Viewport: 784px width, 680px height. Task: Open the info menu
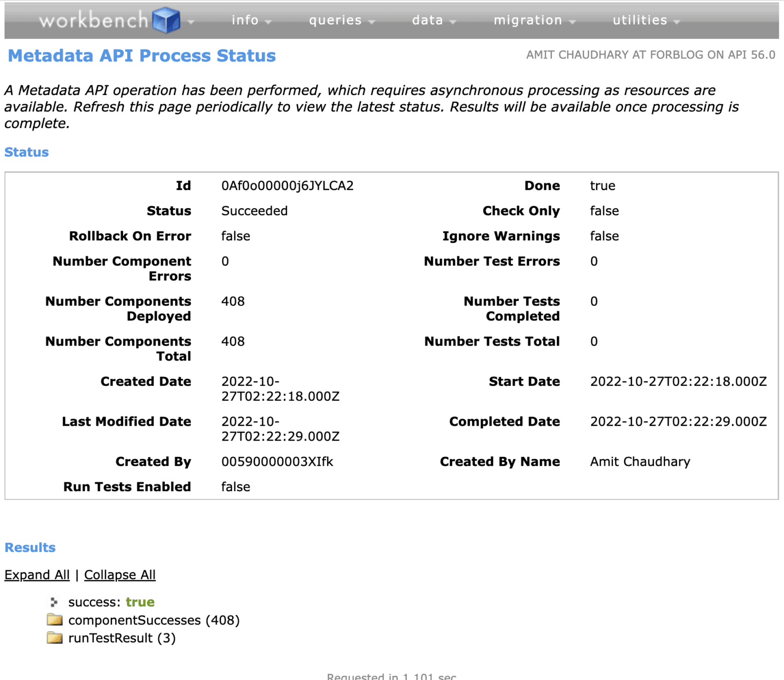[x=245, y=20]
